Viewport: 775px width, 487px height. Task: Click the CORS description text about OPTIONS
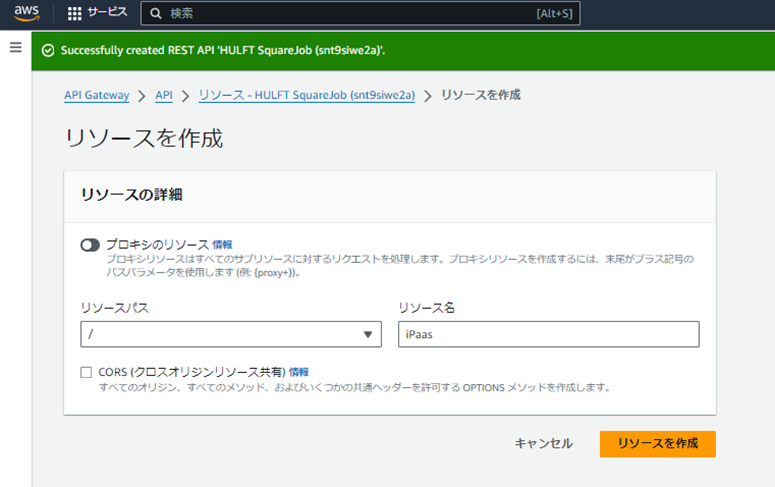click(355, 388)
